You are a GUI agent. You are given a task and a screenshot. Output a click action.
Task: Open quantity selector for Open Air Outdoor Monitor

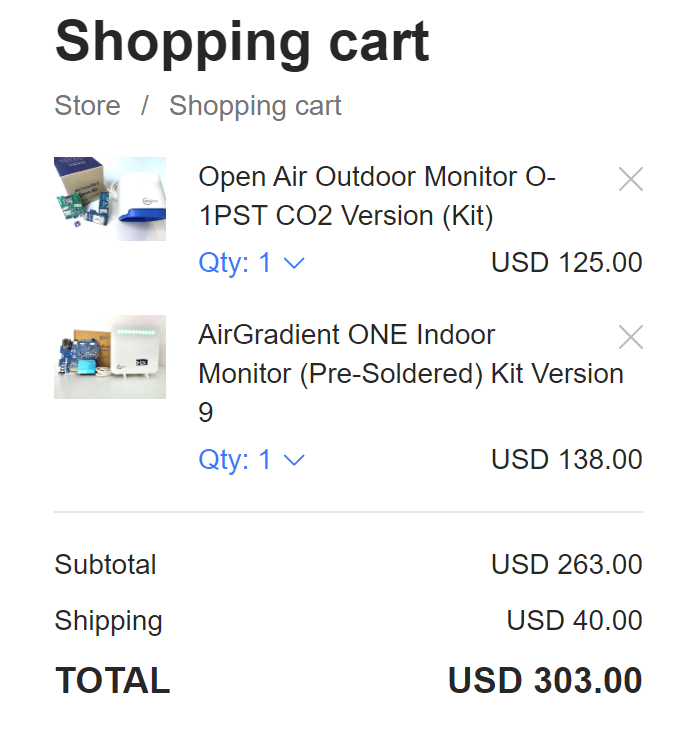[252, 262]
